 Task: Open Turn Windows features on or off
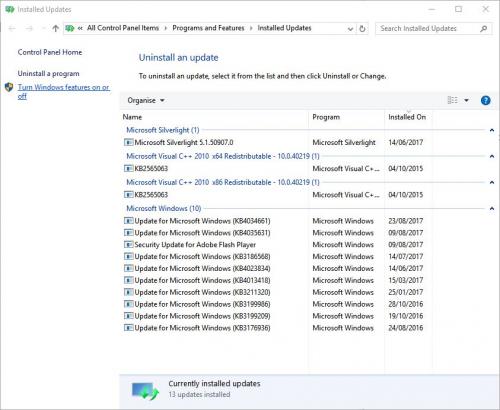click(x=63, y=92)
